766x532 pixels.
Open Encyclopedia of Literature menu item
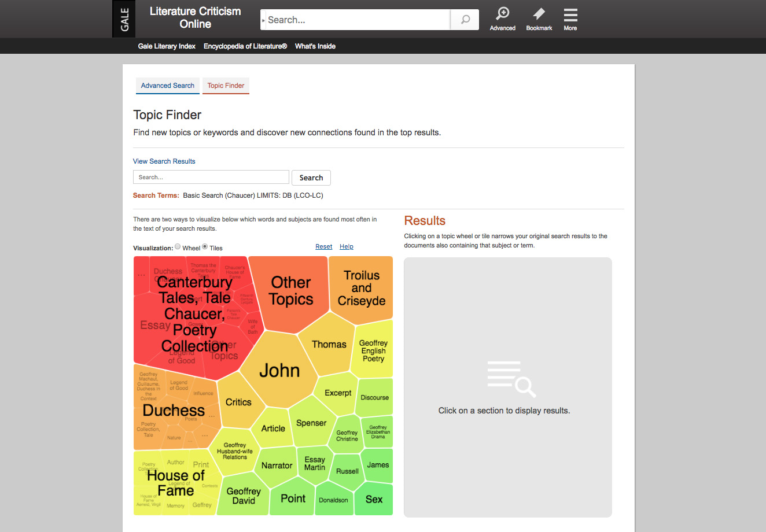click(245, 46)
